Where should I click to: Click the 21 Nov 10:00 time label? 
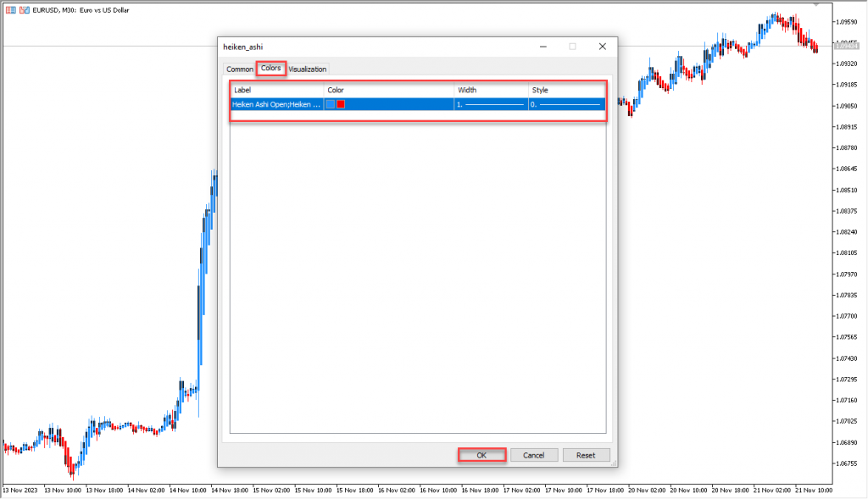[814, 491]
